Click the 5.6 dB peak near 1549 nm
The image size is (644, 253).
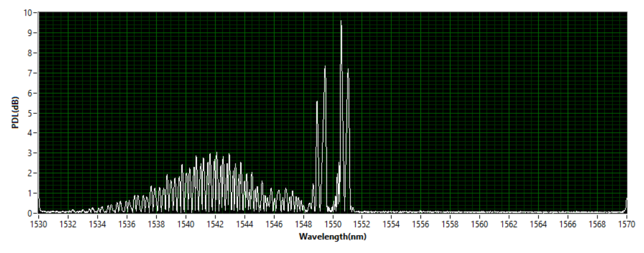click(x=317, y=102)
